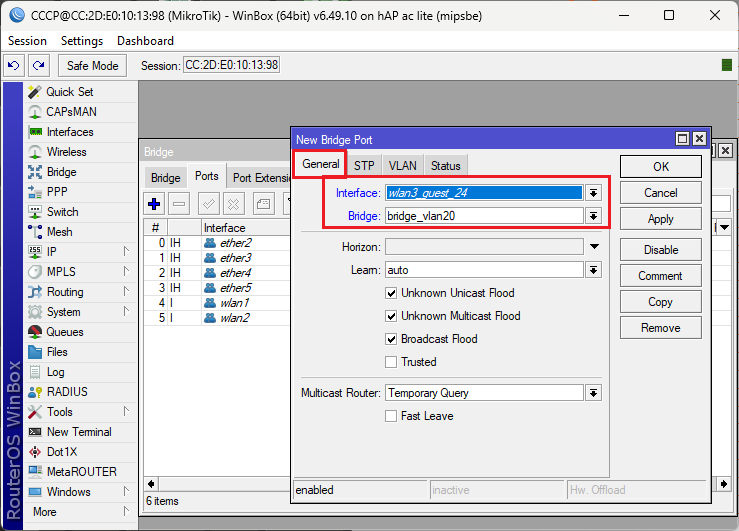The height and width of the screenshot is (531, 739).
Task: Add a new bridge port with the plus icon
Action: click(x=154, y=204)
